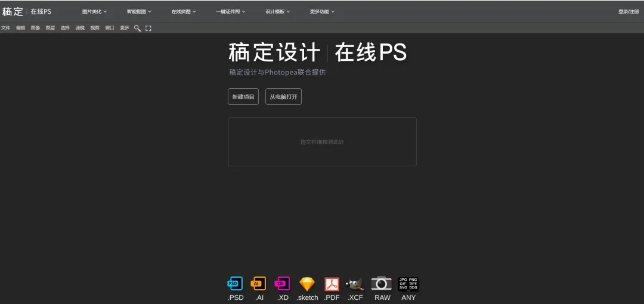Click the search magnifier icon
The height and width of the screenshot is (304, 644).
(138, 29)
